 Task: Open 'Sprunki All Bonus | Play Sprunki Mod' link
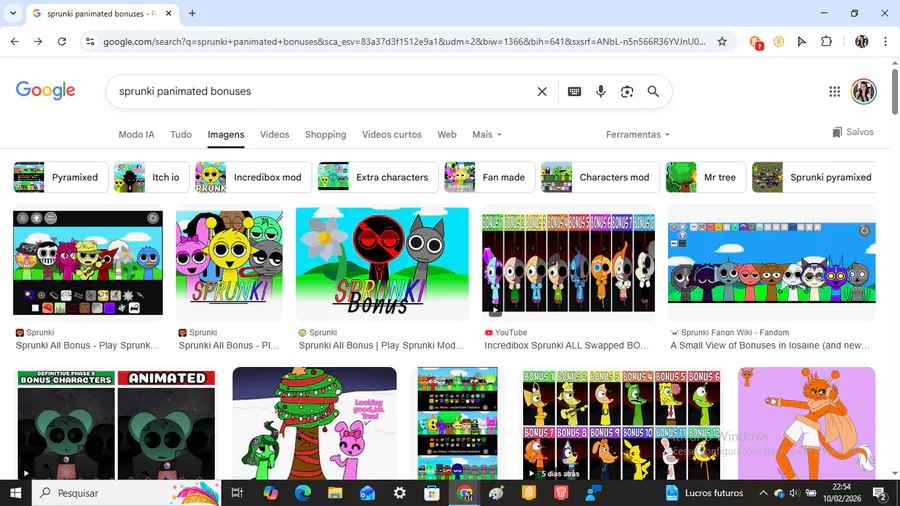pyautogui.click(x=381, y=345)
